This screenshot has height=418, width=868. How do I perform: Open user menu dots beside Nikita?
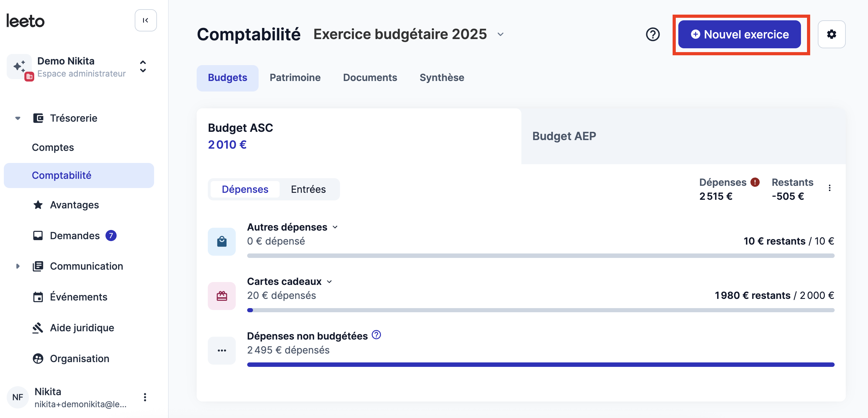point(145,397)
